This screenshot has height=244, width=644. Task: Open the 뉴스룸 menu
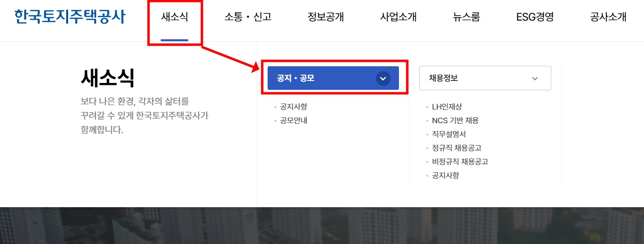click(467, 17)
